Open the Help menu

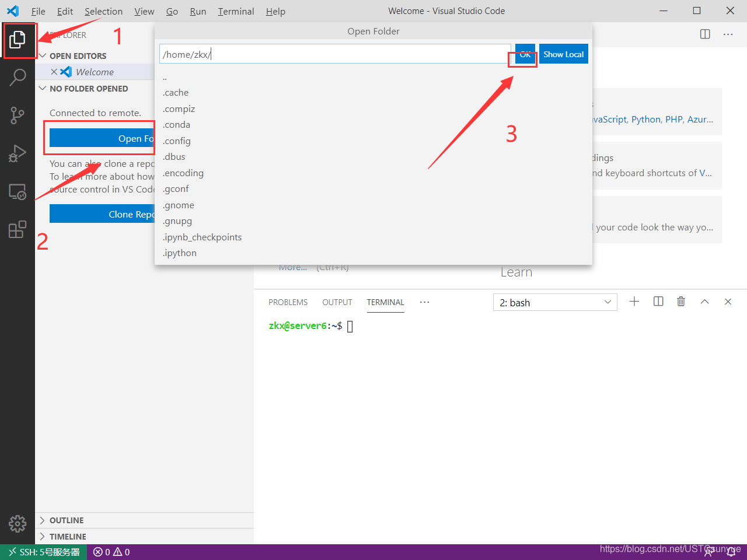[x=275, y=11]
